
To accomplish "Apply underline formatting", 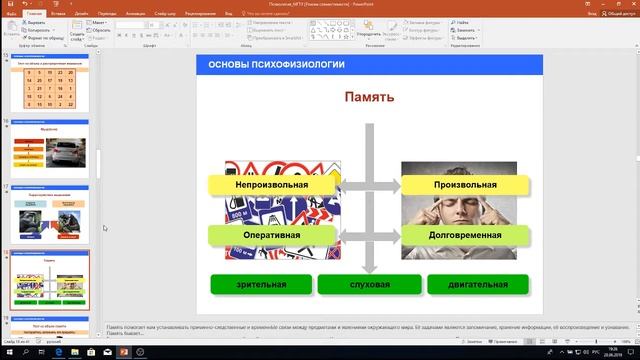I will tap(134, 36).
